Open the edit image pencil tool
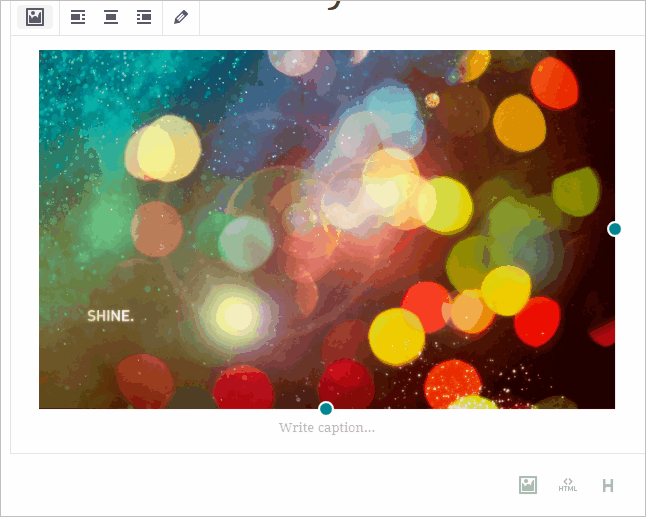The width and height of the screenshot is (646, 517). pos(181,17)
